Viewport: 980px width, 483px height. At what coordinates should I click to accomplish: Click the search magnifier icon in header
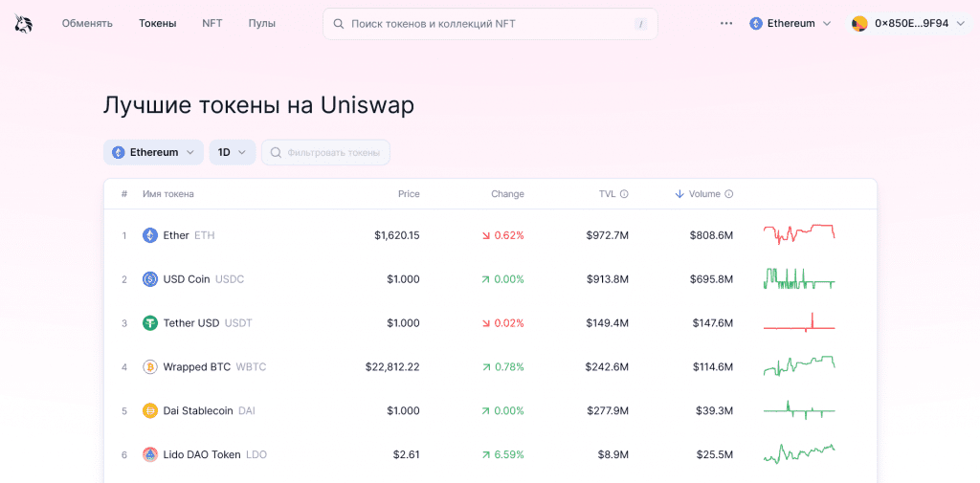click(339, 24)
